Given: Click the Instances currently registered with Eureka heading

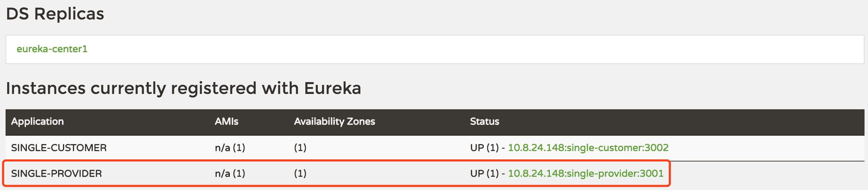Looking at the screenshot, I should tap(184, 88).
